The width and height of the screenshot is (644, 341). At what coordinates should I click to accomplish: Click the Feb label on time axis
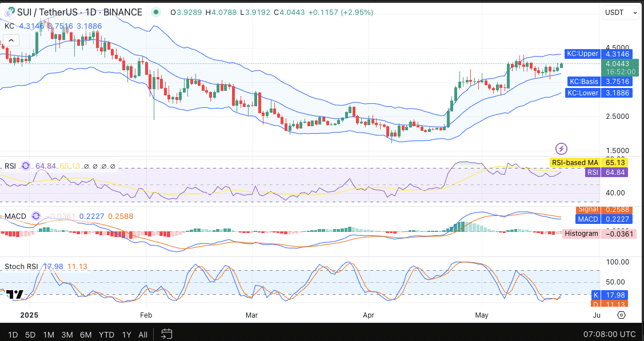click(146, 315)
